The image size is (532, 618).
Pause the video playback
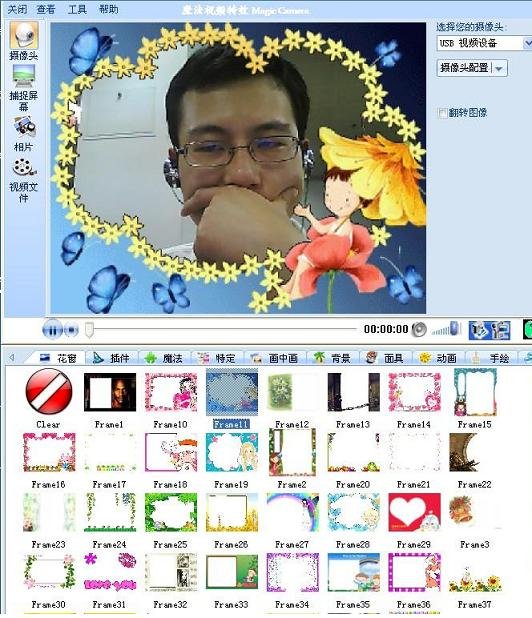[52, 329]
